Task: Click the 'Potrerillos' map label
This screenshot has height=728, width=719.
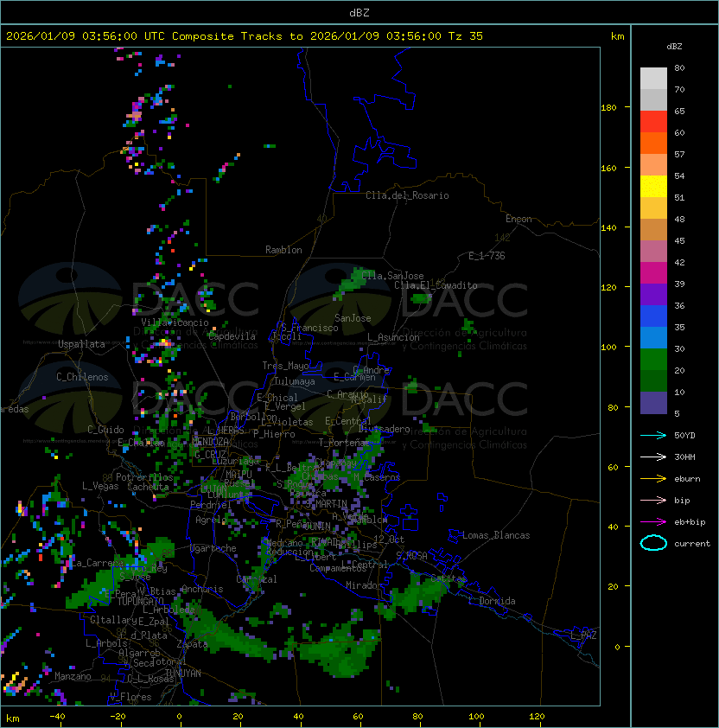Action: 144,477
